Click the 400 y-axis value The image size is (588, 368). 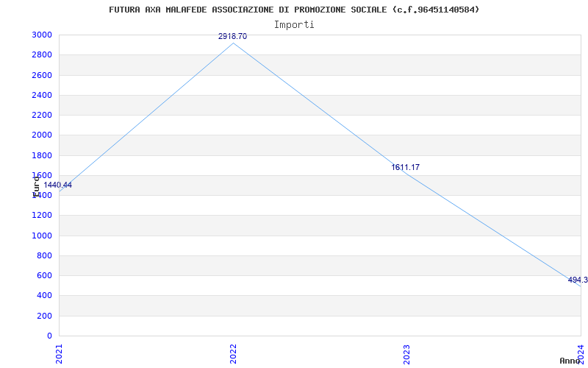(x=44, y=296)
